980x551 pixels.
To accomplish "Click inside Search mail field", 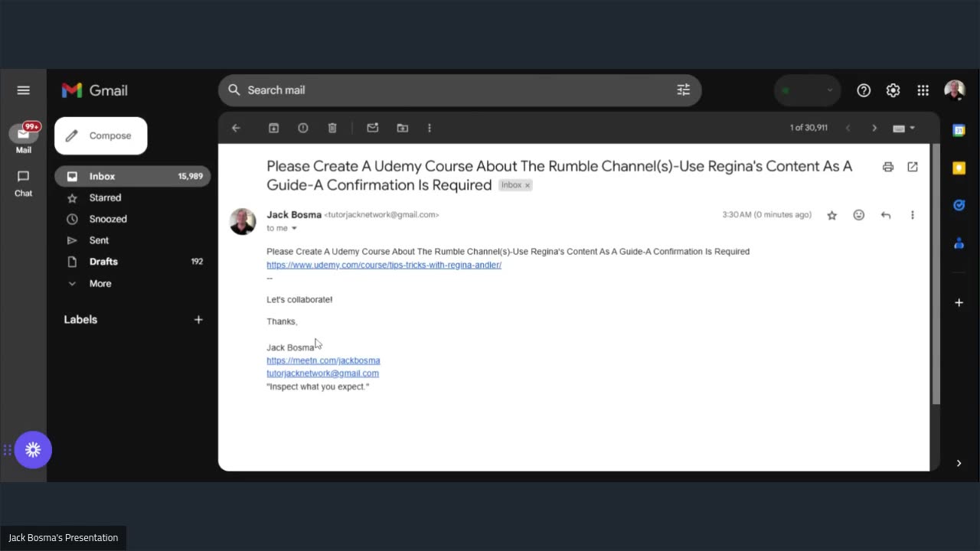I will pyautogui.click(x=459, y=90).
